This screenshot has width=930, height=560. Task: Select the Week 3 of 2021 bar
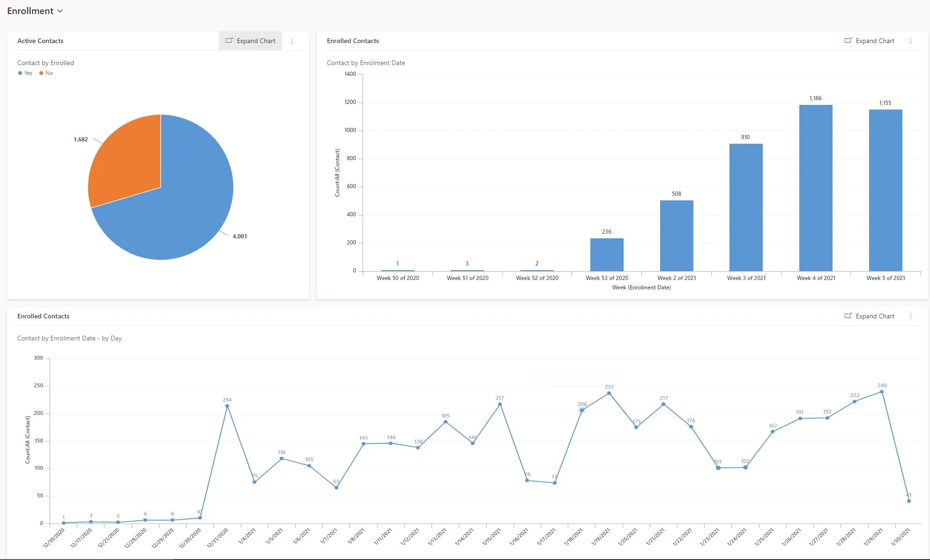(x=746, y=207)
